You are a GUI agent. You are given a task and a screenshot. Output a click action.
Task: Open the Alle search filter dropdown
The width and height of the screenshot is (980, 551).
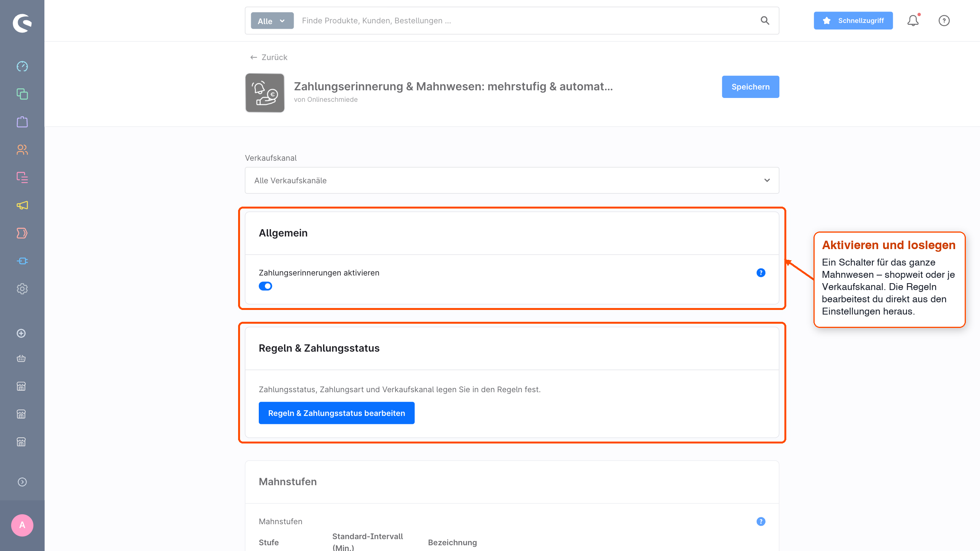coord(272,21)
